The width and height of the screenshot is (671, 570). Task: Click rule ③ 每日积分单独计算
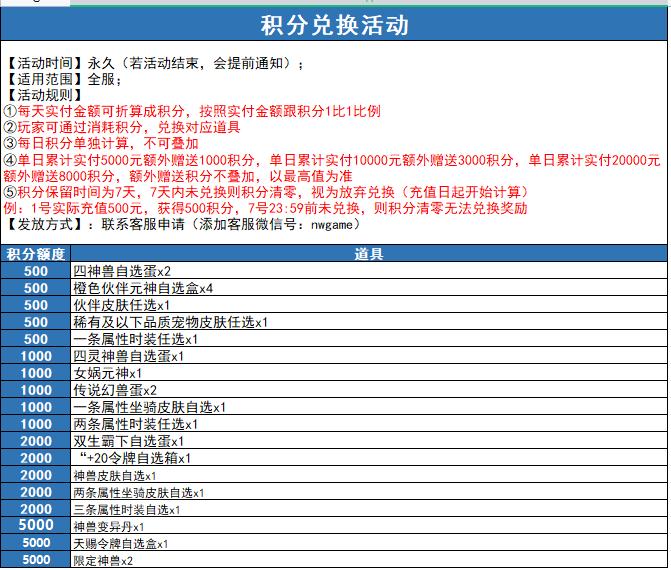click(101, 143)
